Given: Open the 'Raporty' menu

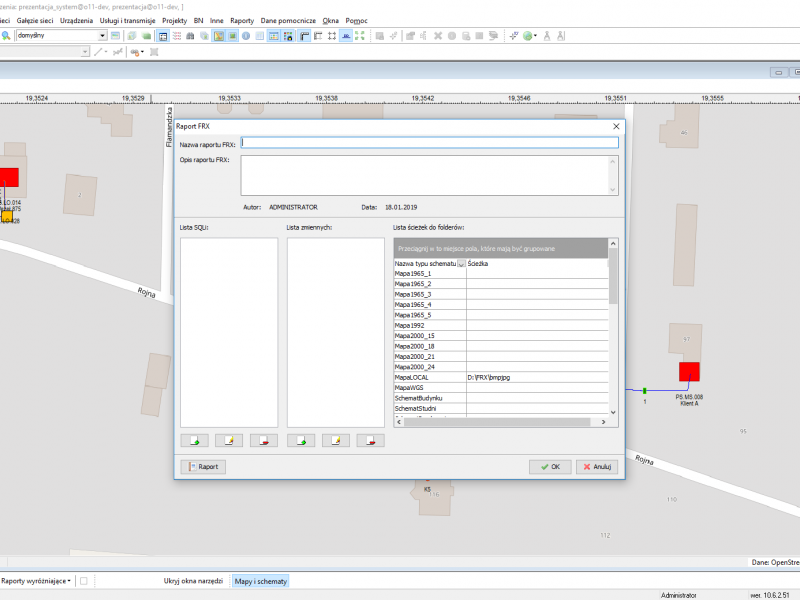Looking at the screenshot, I should [242, 21].
